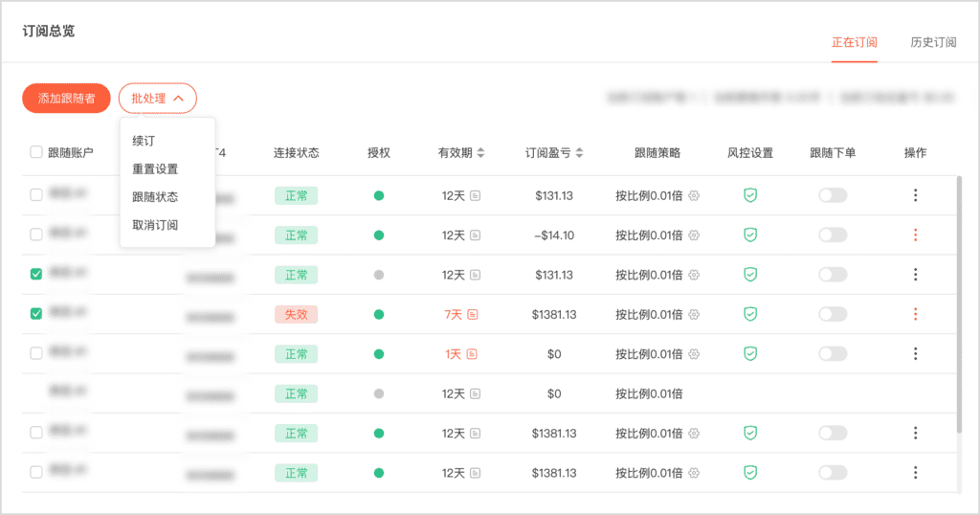This screenshot has height=515, width=980.
Task: Select 重置设置 from the batch menu
Action: [155, 168]
